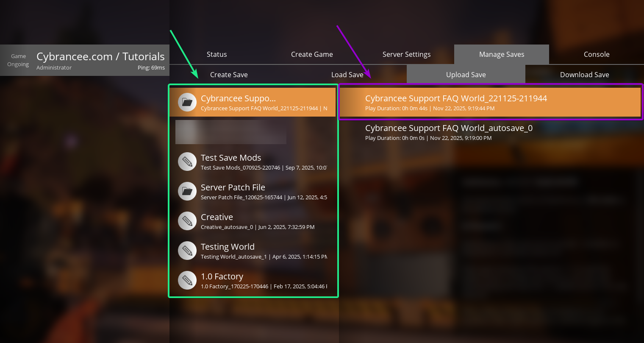Open the Console tab
This screenshot has width=644, height=343.
(597, 54)
